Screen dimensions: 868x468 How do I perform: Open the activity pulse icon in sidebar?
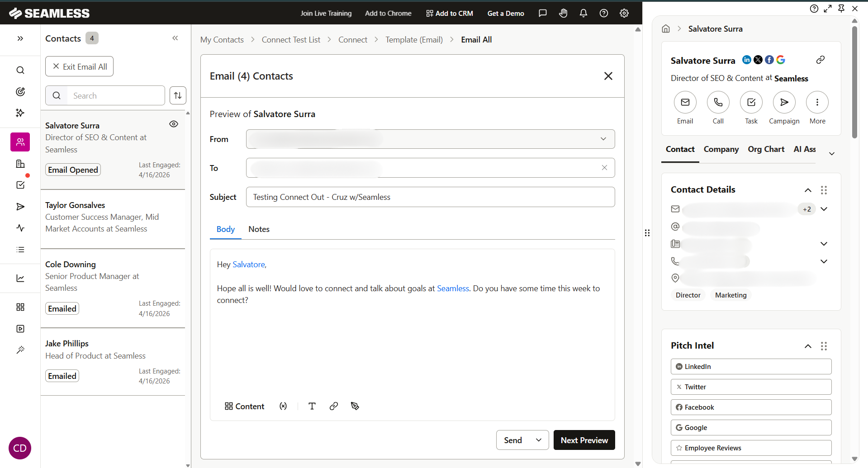tap(20, 228)
